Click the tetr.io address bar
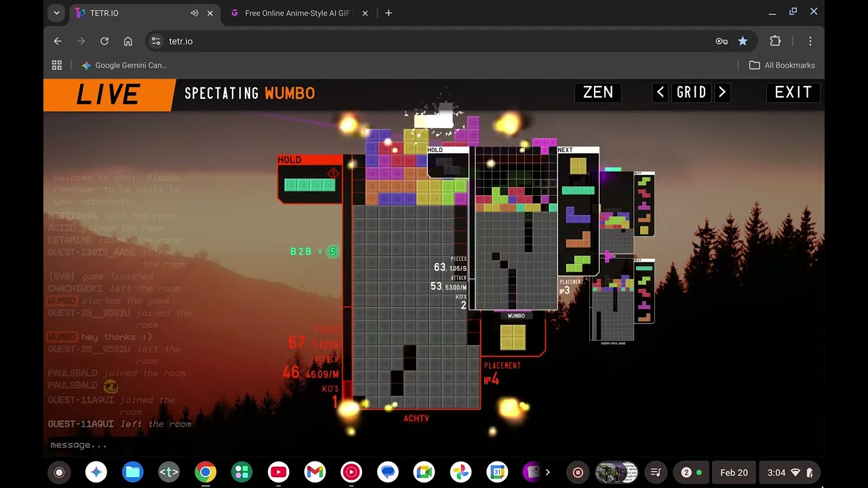 point(434,41)
